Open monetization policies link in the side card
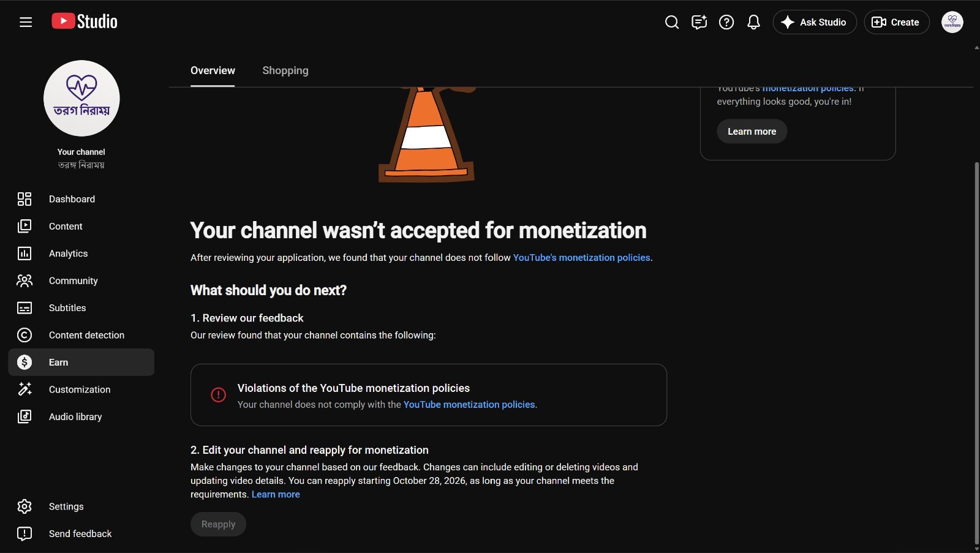This screenshot has height=553, width=980. point(808,89)
